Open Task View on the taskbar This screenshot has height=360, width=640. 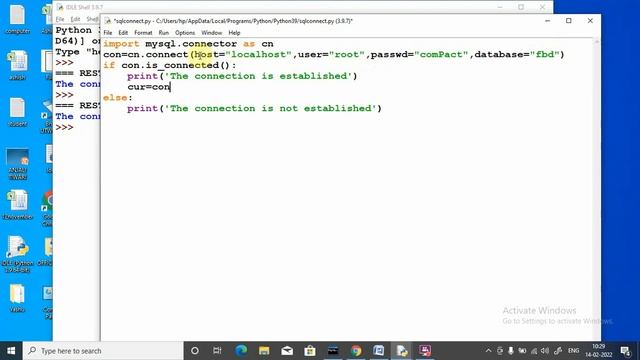(x=217, y=351)
